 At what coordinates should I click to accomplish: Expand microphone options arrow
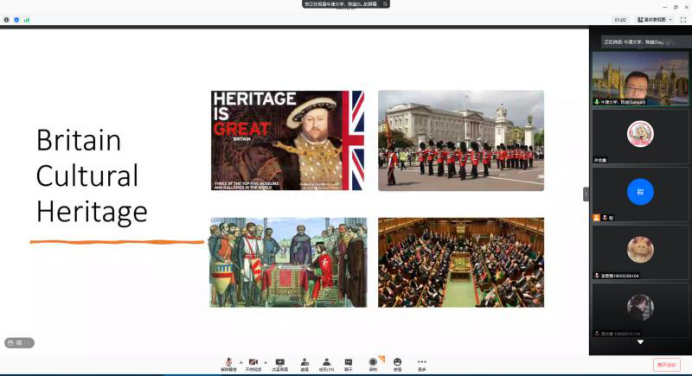coord(241,362)
